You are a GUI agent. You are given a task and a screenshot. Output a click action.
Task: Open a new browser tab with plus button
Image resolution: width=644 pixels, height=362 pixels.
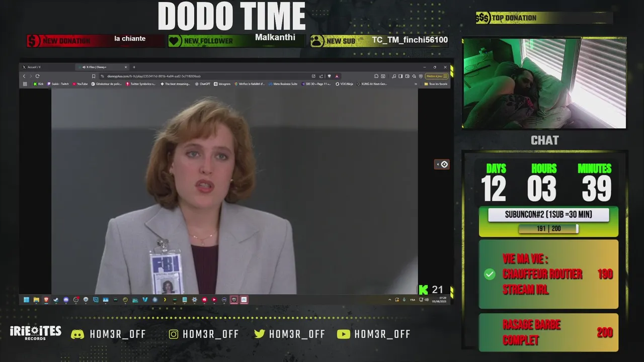point(134,67)
